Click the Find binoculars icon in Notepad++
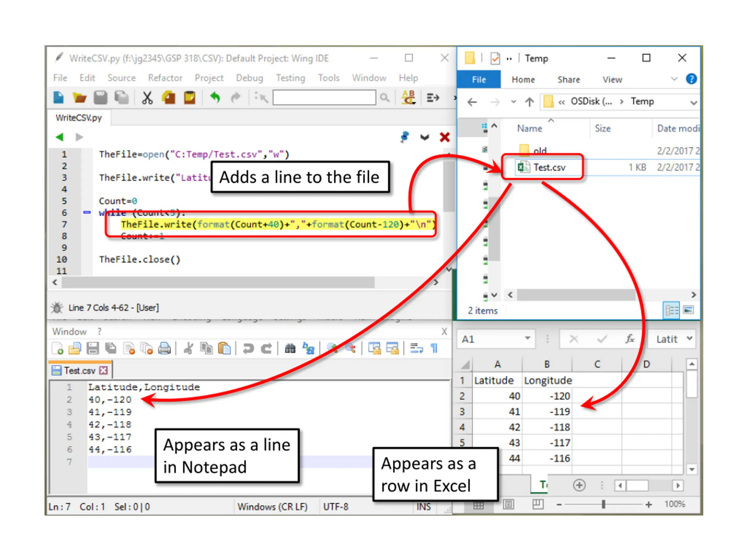This screenshot has width=747, height=560. (290, 348)
